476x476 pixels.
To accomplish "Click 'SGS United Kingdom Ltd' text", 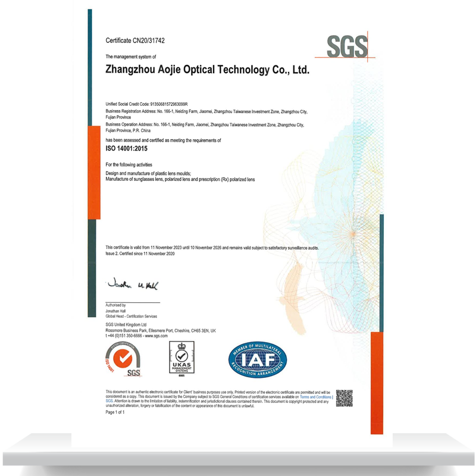I will click(126, 324).
